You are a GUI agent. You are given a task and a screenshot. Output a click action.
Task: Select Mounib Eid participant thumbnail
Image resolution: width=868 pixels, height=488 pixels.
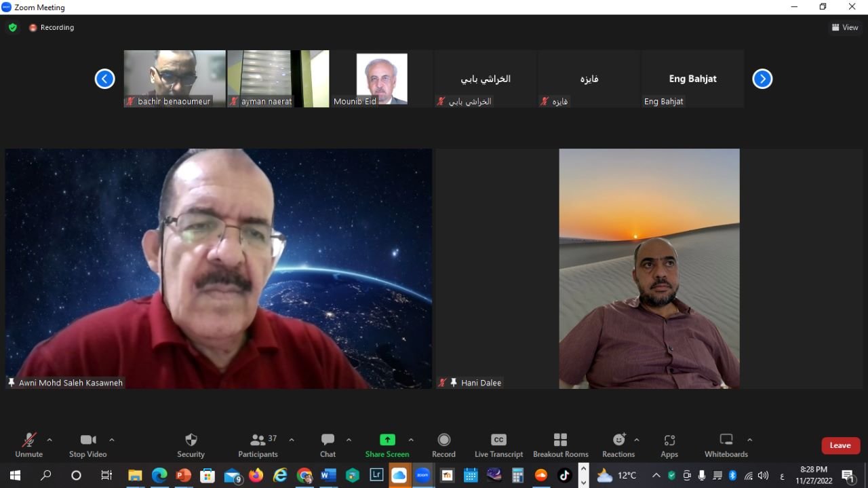[382, 79]
